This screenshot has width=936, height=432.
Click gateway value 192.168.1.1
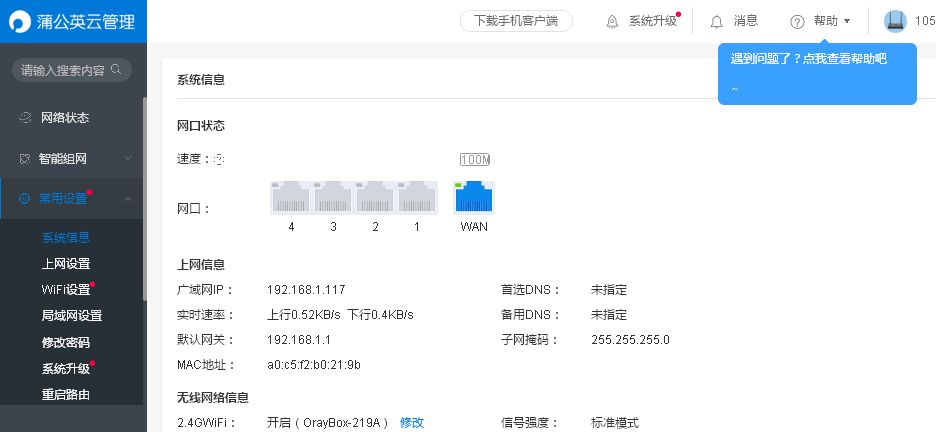point(298,340)
